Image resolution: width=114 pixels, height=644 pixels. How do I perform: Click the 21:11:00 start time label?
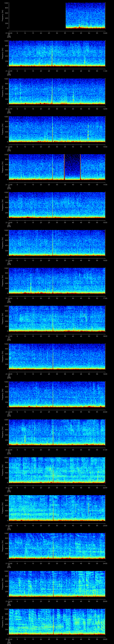9,109
